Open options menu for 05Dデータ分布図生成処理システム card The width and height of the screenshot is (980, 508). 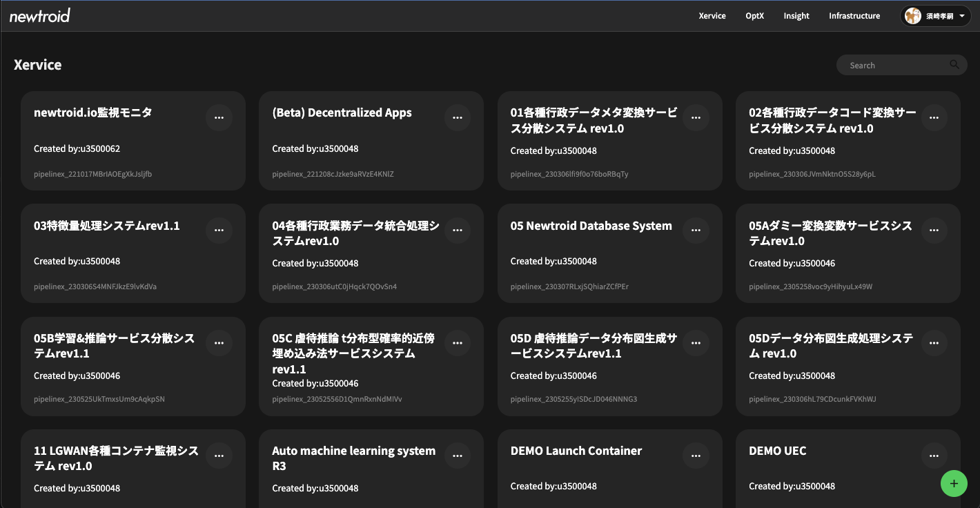click(x=934, y=343)
